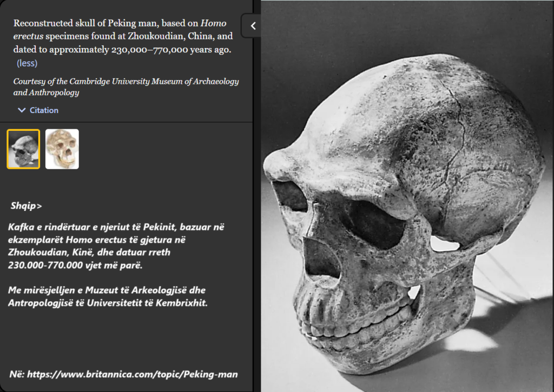This screenshot has width=554, height=392.
Task: Click '230.000-770.000 vjet më parë' Albanian text
Action: (x=75, y=265)
